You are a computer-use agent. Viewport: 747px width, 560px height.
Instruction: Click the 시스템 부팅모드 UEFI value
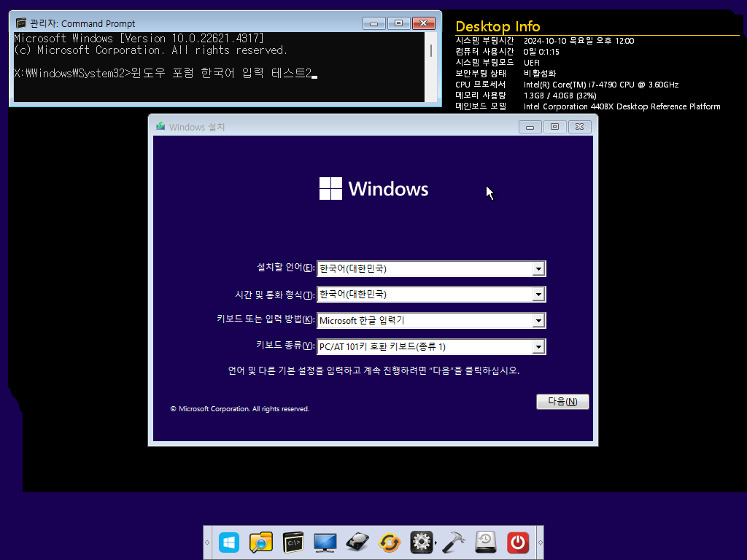point(532,63)
